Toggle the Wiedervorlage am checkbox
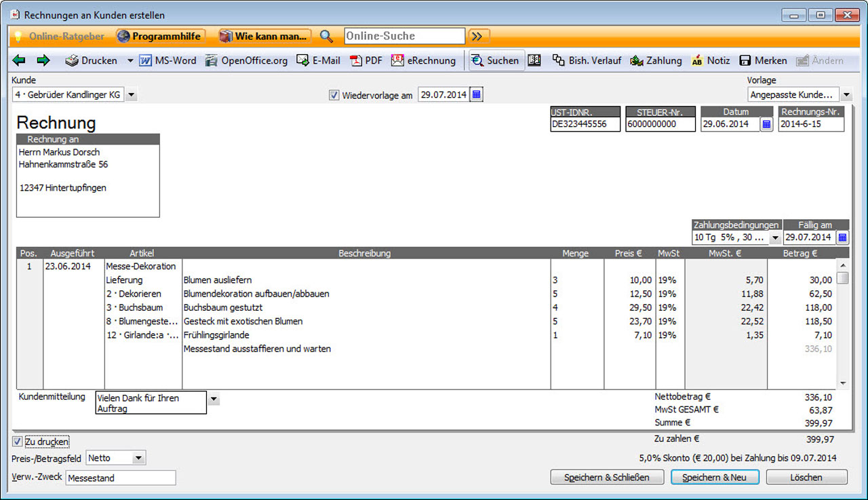This screenshot has width=868, height=500. point(334,96)
